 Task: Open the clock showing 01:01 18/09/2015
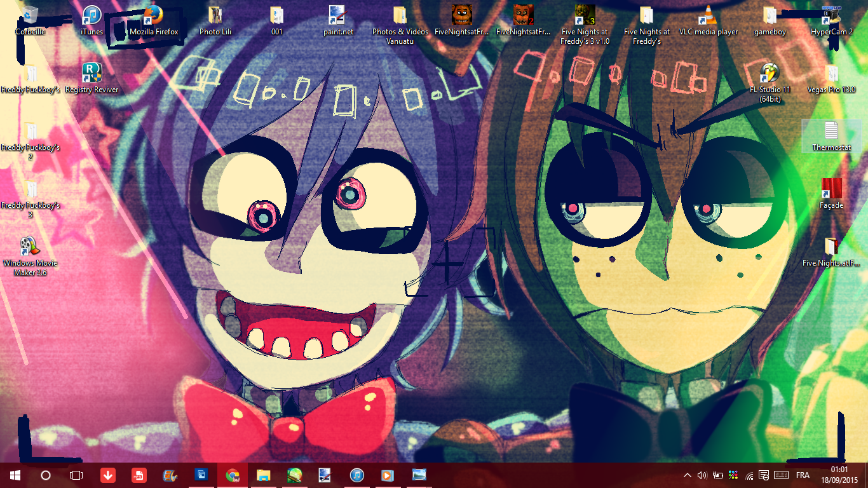click(839, 475)
